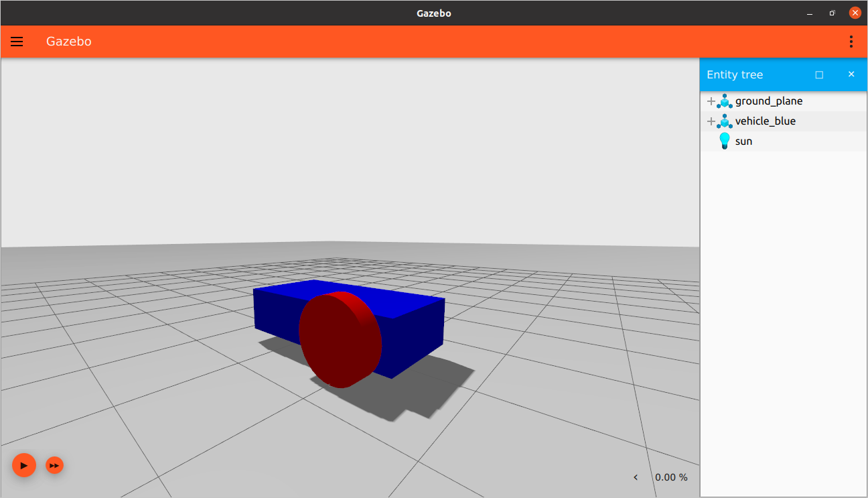Start the simulation with the play button
868x498 pixels.
pos(23,464)
